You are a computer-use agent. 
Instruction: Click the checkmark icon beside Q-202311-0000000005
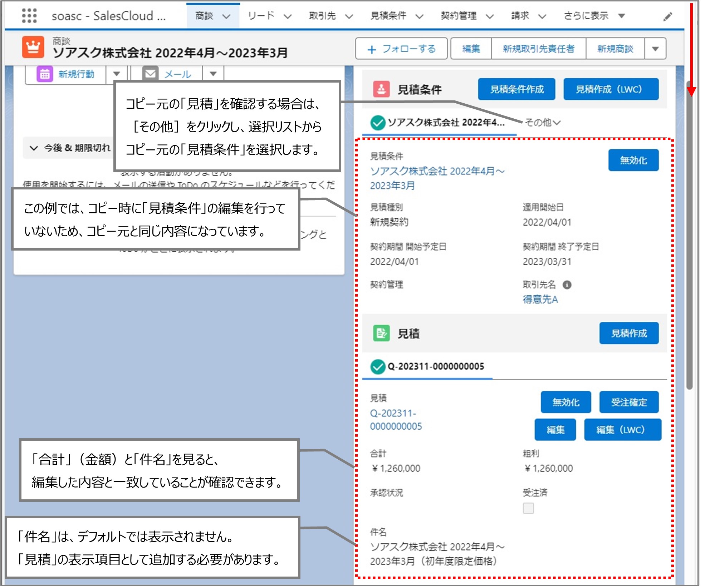tap(378, 367)
